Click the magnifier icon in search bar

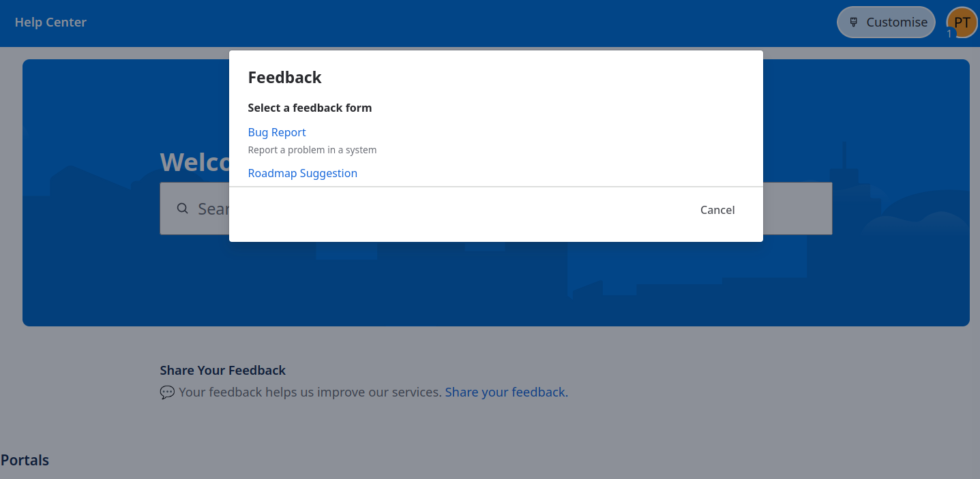tap(182, 208)
